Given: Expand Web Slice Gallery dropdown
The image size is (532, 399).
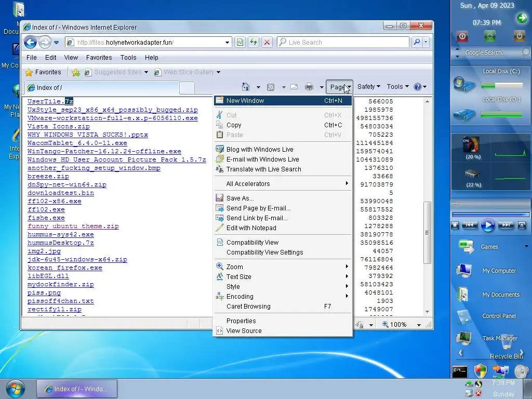Looking at the screenshot, I should pyautogui.click(x=219, y=72).
